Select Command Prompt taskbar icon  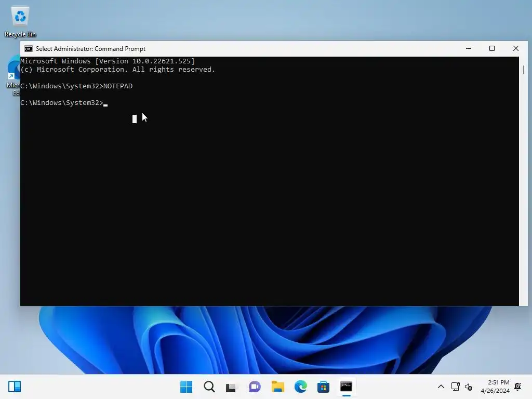pyautogui.click(x=346, y=387)
